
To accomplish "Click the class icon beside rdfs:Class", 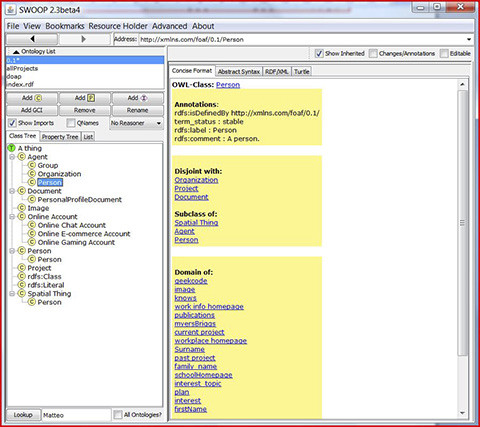I will [x=22, y=276].
